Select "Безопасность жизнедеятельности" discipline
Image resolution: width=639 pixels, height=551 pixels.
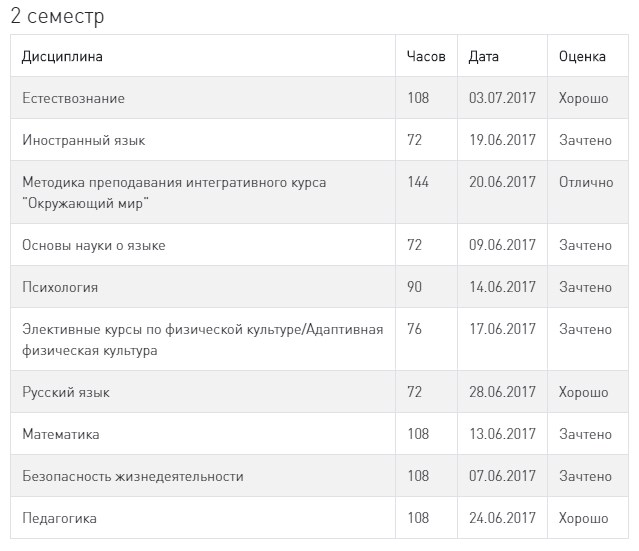[133, 476]
